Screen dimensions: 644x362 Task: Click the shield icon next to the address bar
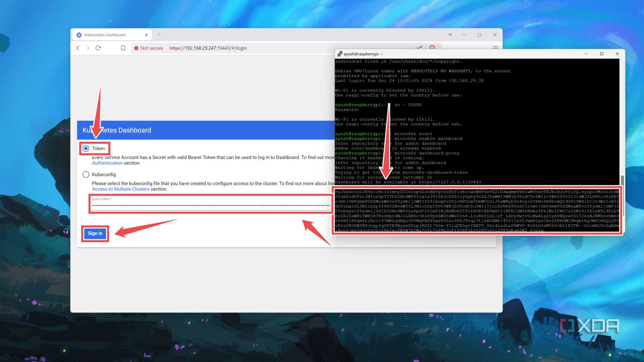click(432, 48)
